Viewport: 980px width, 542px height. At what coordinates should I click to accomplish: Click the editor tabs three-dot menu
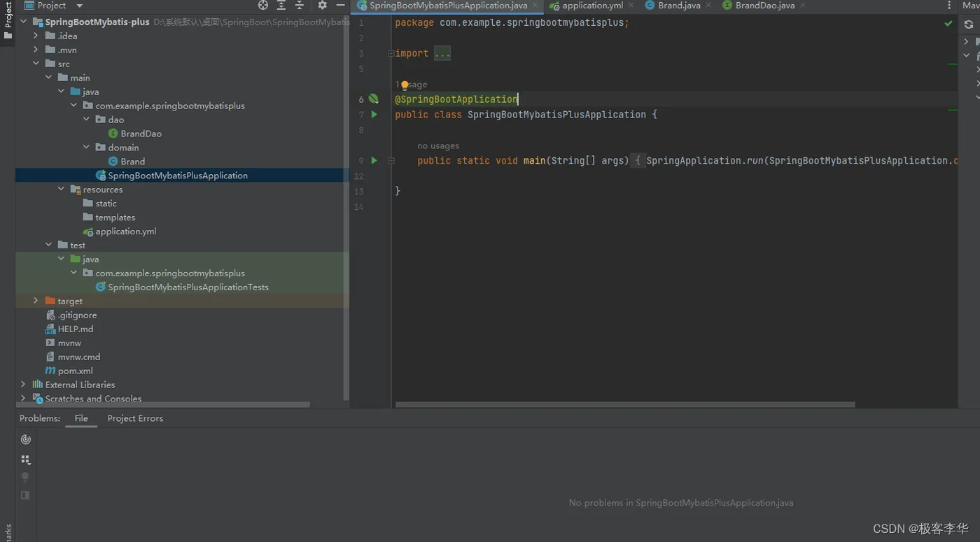pos(949,6)
